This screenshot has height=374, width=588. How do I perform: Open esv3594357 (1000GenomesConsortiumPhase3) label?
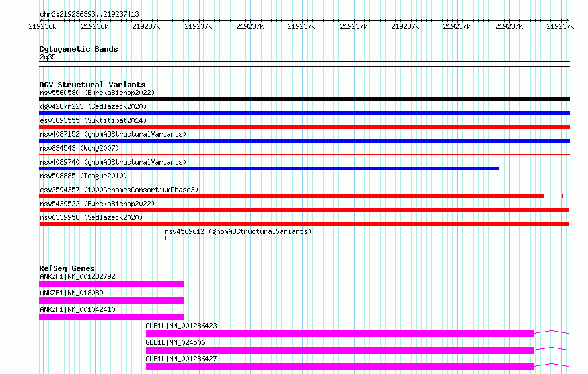(x=119, y=190)
